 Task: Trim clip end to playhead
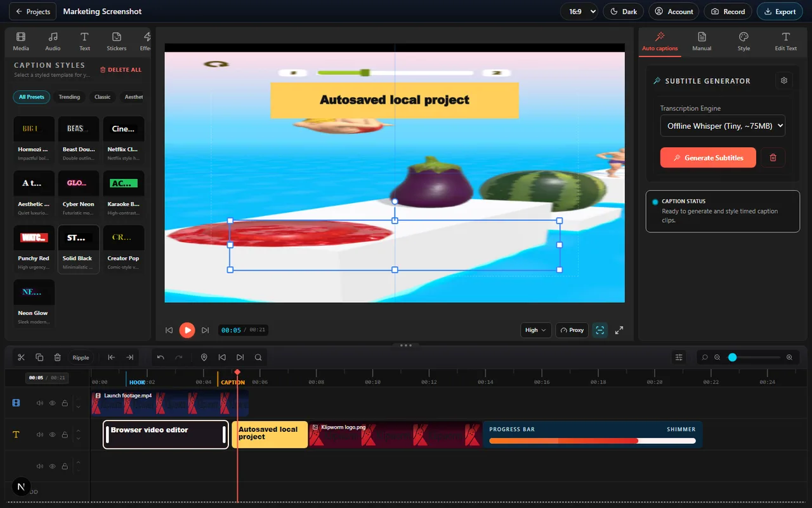point(129,358)
